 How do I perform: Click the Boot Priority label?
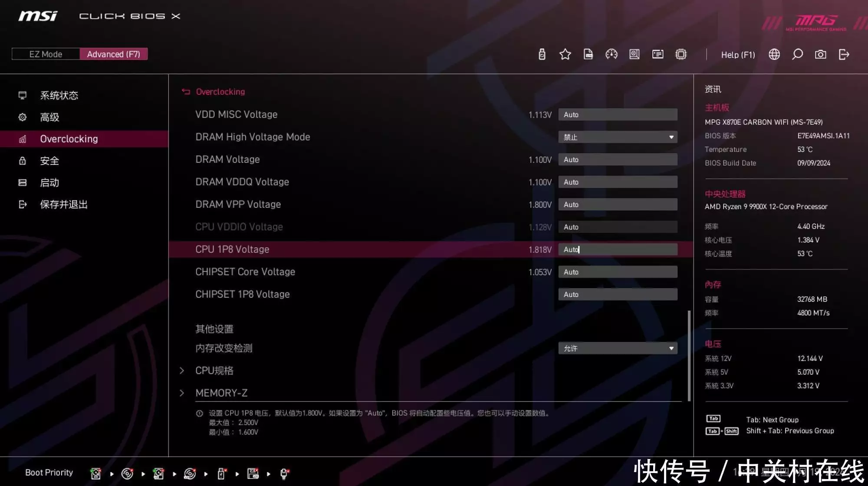pyautogui.click(x=49, y=473)
